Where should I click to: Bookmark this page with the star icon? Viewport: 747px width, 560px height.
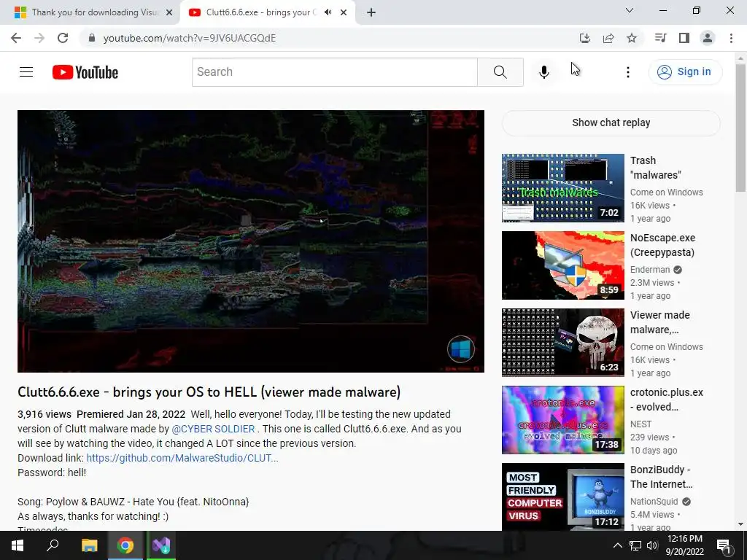click(x=632, y=38)
